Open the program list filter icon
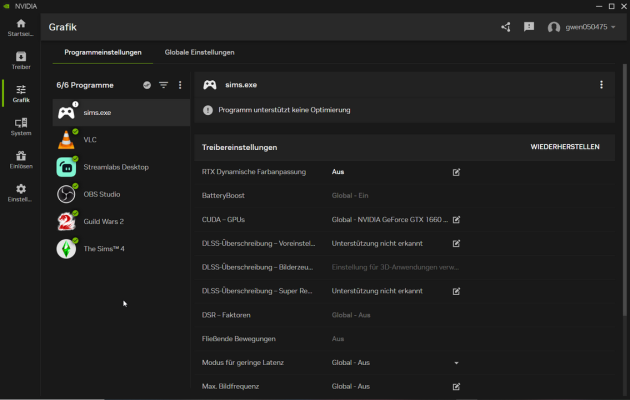 (x=164, y=85)
